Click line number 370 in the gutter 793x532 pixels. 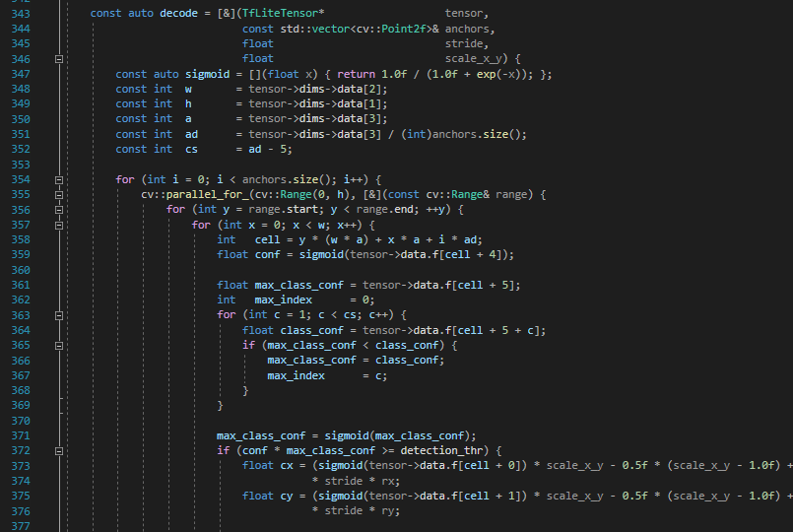pyautogui.click(x=21, y=421)
